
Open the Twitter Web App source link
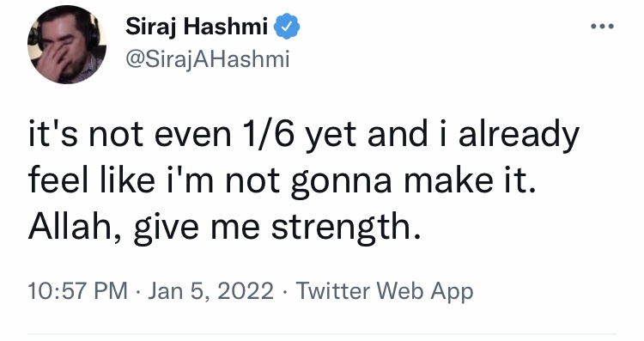(385, 291)
